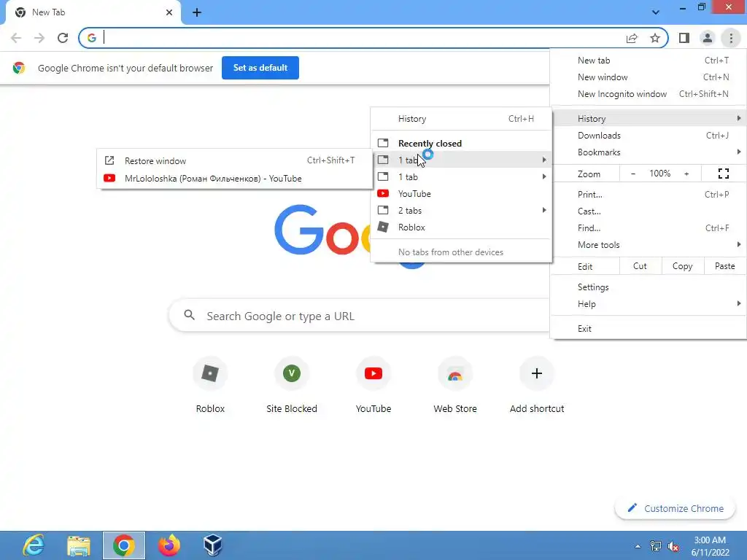Open a new tab with plus icon
The height and width of the screenshot is (560, 747).
click(x=197, y=12)
